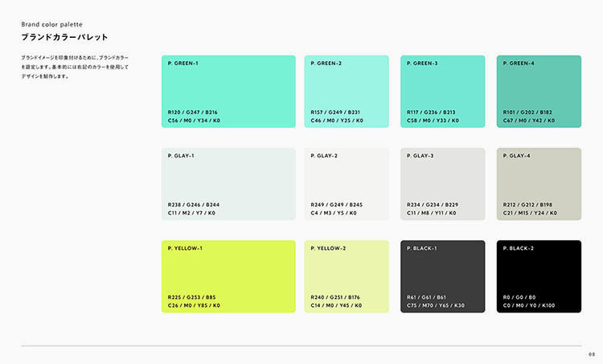Click the Japanese description paragraph under the title
This screenshot has height=364, width=603.
pyautogui.click(x=74, y=67)
